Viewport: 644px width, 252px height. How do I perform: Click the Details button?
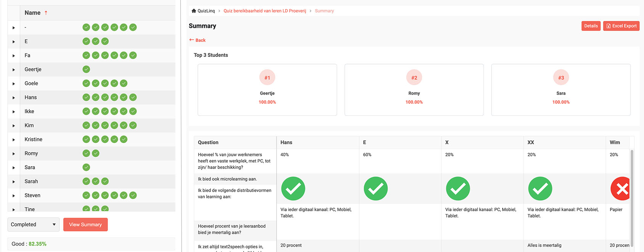coord(591,26)
